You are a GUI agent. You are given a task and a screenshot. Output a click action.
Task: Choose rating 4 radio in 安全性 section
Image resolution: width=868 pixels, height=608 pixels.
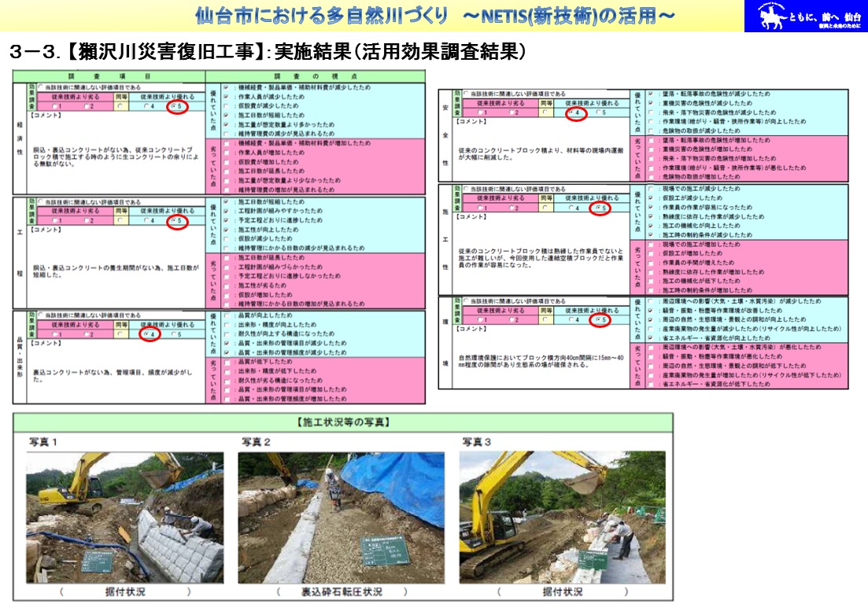pos(570,112)
